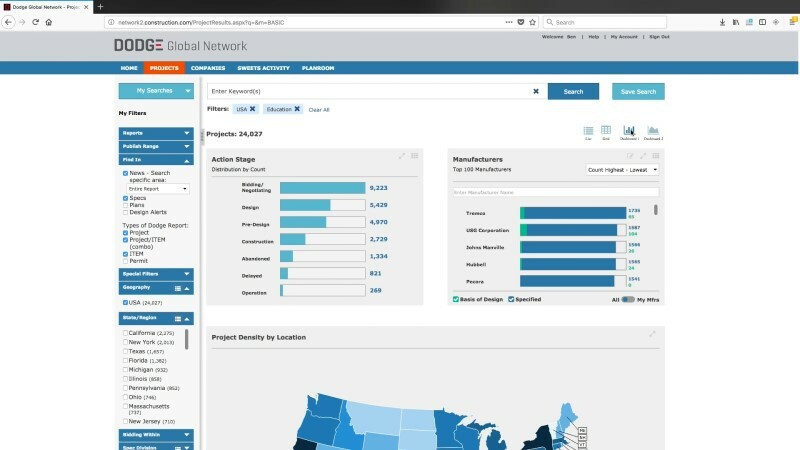Screen dimensions: 800x450
Task: Switch to Grid view icon
Action: 606,130
